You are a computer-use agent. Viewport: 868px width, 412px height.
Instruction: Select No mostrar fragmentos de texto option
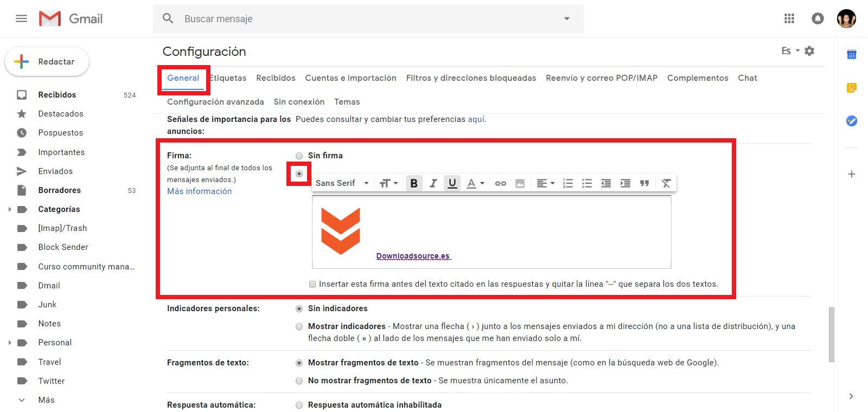pyautogui.click(x=299, y=381)
